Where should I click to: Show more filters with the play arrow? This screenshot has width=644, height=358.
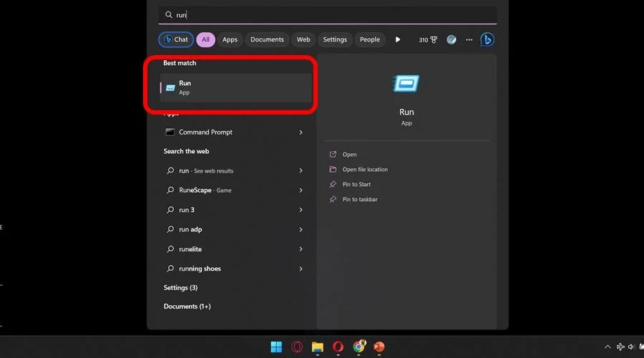[398, 39]
